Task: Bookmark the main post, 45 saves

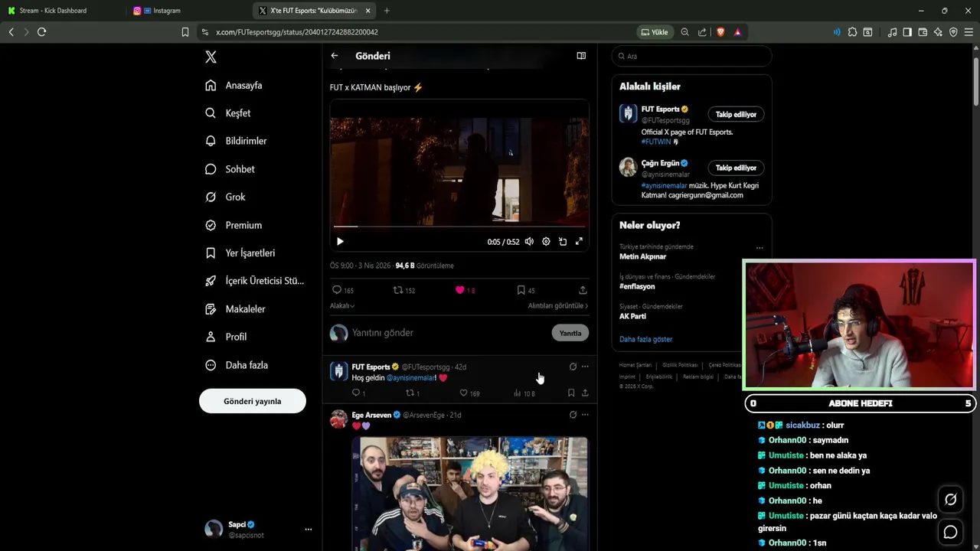Action: click(525, 290)
